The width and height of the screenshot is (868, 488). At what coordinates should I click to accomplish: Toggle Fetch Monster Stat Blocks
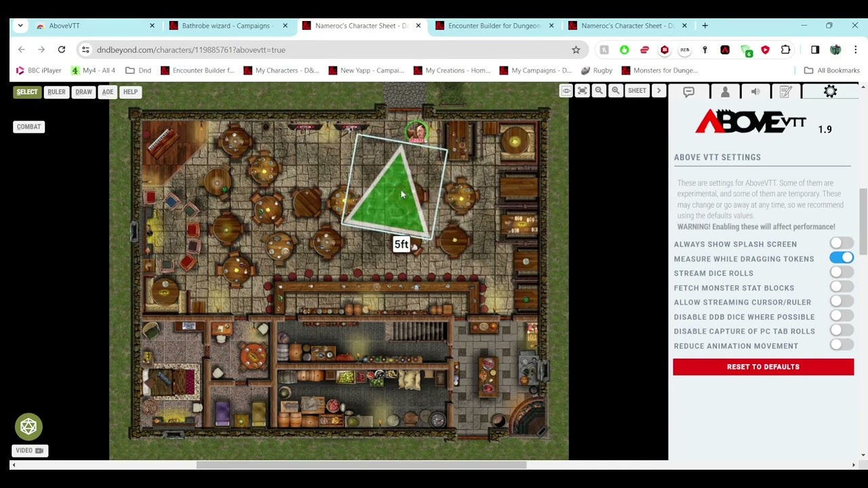click(841, 287)
